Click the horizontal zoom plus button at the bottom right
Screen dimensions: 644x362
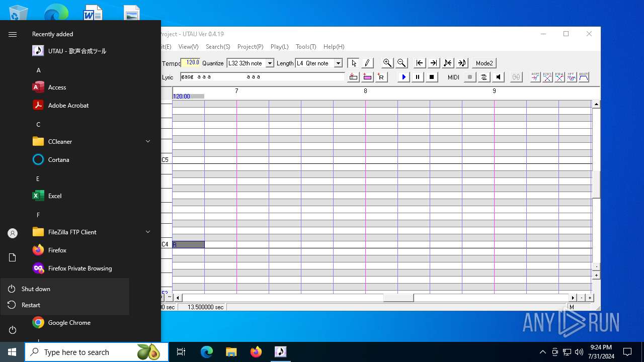coord(590,298)
